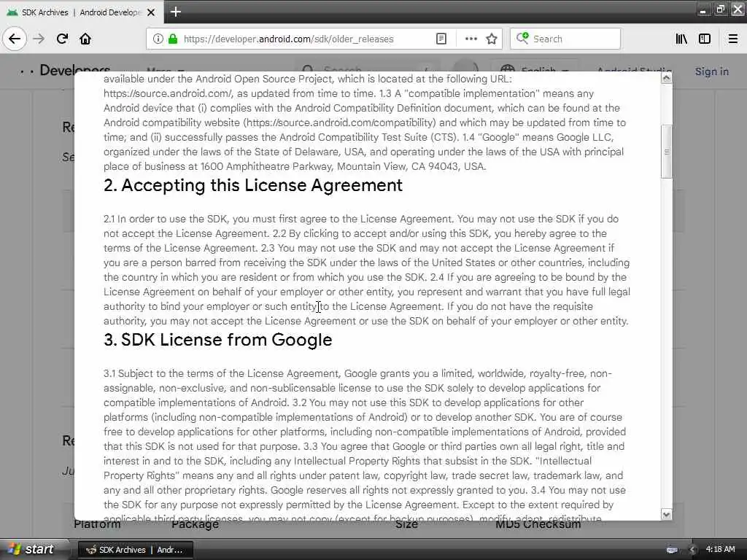The width and height of the screenshot is (747, 560).
Task: Click the forward navigation arrow
Action: coord(39,39)
